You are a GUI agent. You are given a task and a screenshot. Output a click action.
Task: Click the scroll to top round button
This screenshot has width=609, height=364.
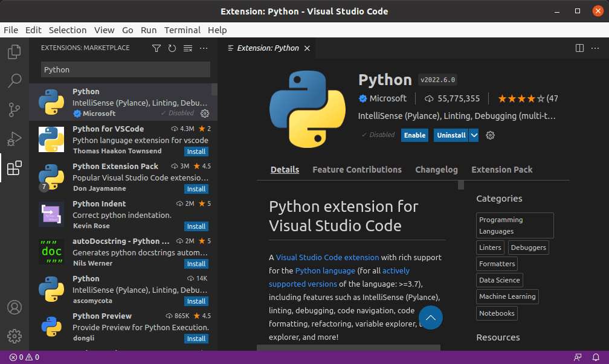(431, 317)
